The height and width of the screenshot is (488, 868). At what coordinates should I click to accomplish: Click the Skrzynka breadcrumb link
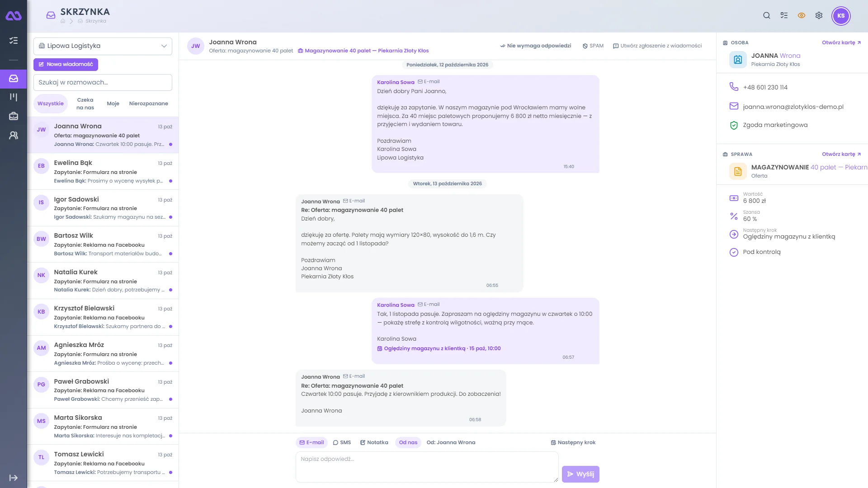pos(95,21)
